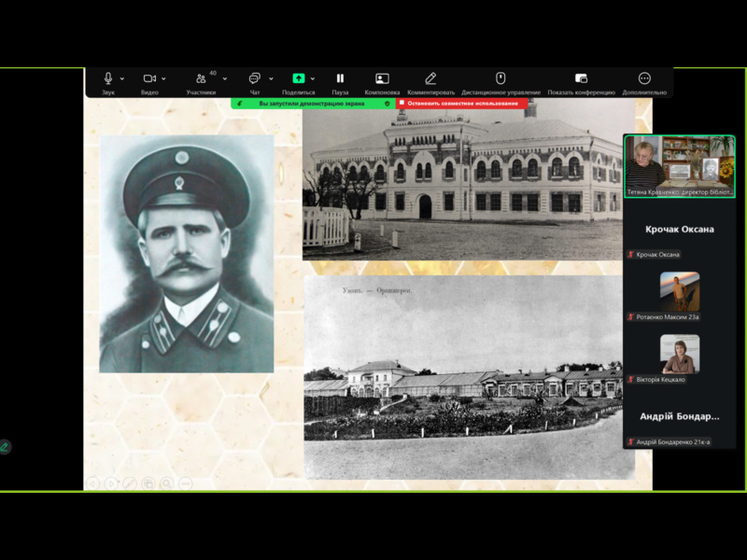Viewport: 747px width, 560px height.
Task: Select Ротаенко Максим's participant tile
Action: pyautogui.click(x=679, y=292)
